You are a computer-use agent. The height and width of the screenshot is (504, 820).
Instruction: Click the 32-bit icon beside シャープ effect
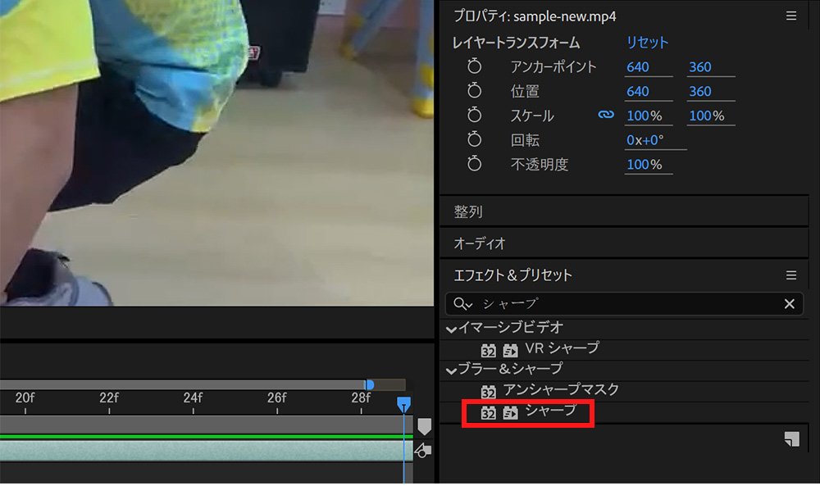pyautogui.click(x=489, y=412)
